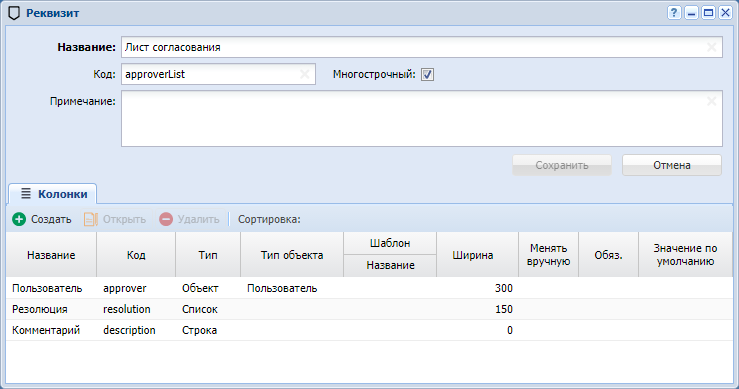
Task: Sort by the Менять вручную column header
Action: click(549, 255)
